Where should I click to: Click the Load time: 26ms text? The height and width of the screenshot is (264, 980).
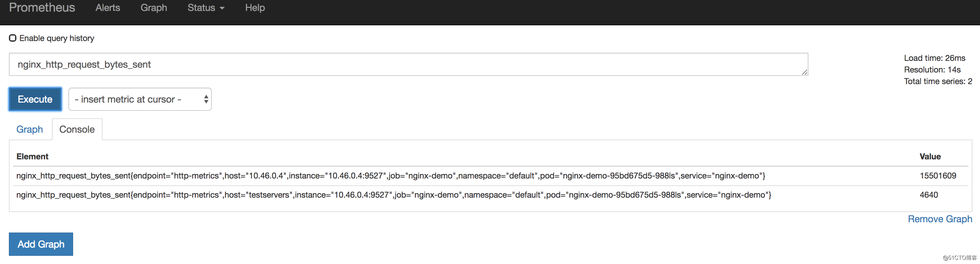[x=934, y=58]
